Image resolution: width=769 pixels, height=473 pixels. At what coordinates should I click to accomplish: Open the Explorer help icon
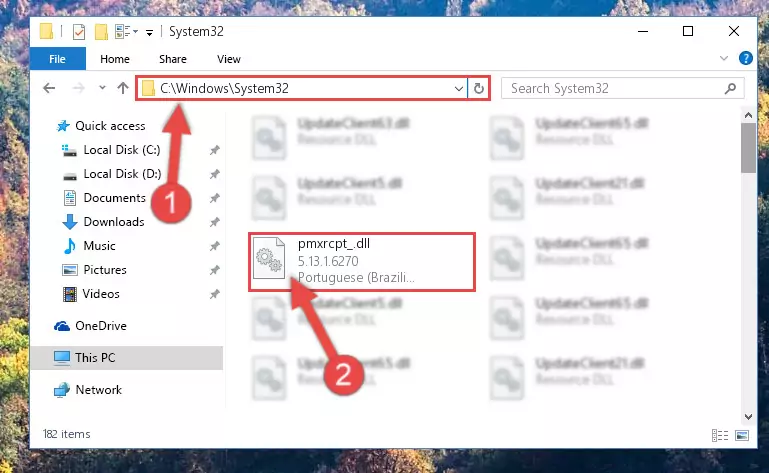click(x=745, y=58)
